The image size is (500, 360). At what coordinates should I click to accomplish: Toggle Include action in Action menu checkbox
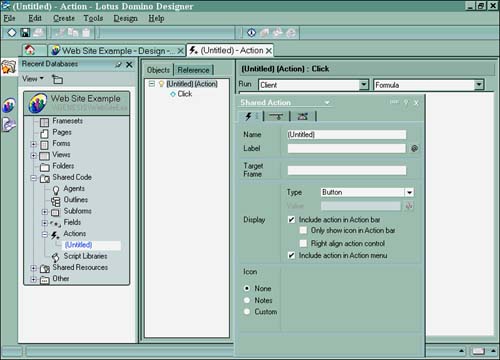(291, 255)
